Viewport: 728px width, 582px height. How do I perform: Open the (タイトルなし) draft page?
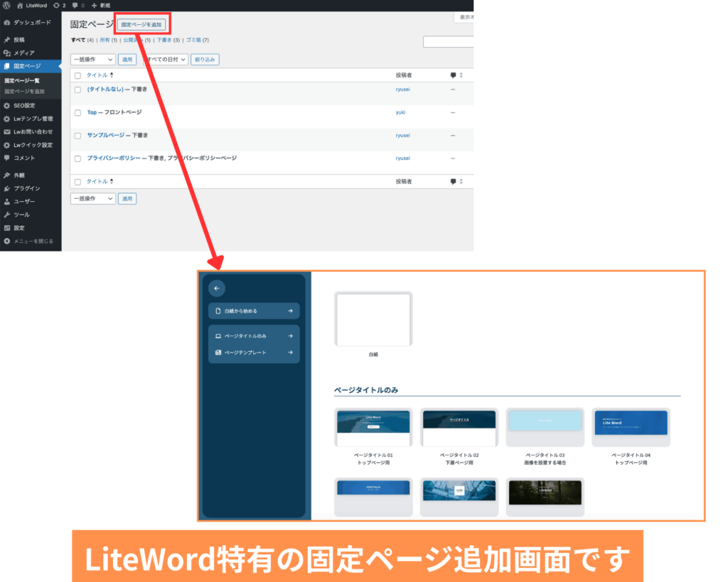(x=105, y=89)
